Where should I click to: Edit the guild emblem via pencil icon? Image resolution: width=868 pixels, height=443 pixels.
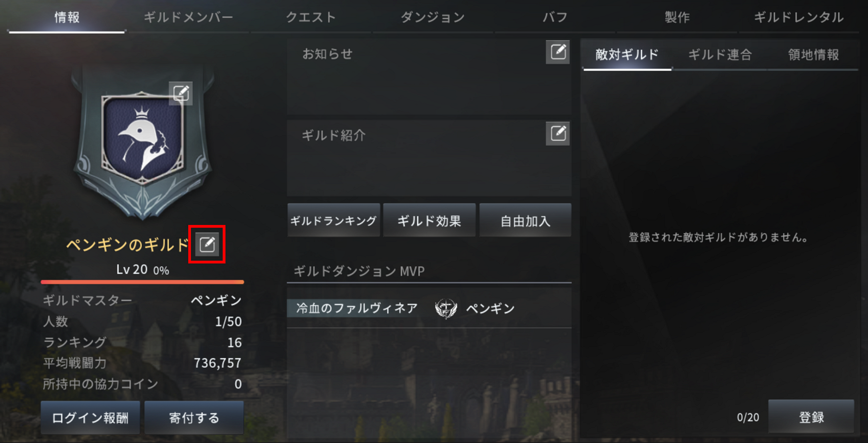181,93
